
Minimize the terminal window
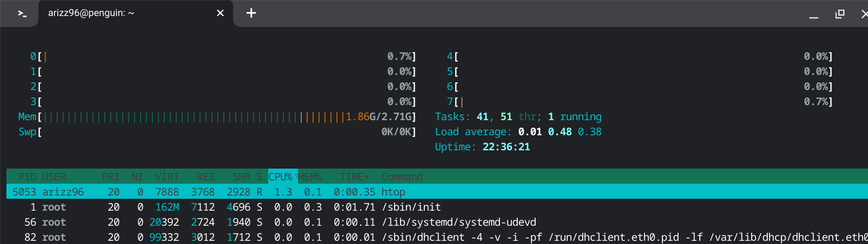pyautogui.click(x=814, y=14)
